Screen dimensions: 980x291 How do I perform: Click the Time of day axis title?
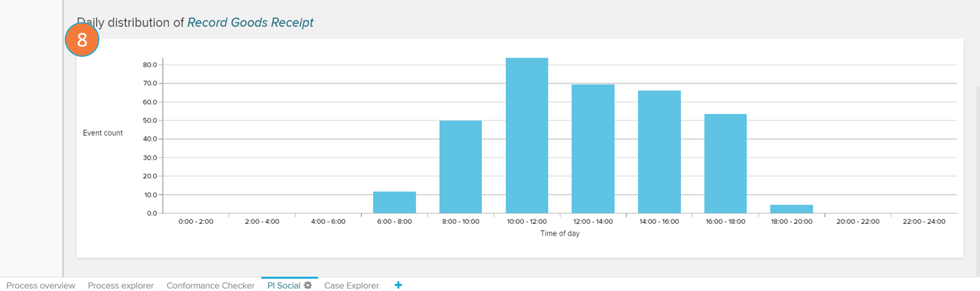[560, 234]
